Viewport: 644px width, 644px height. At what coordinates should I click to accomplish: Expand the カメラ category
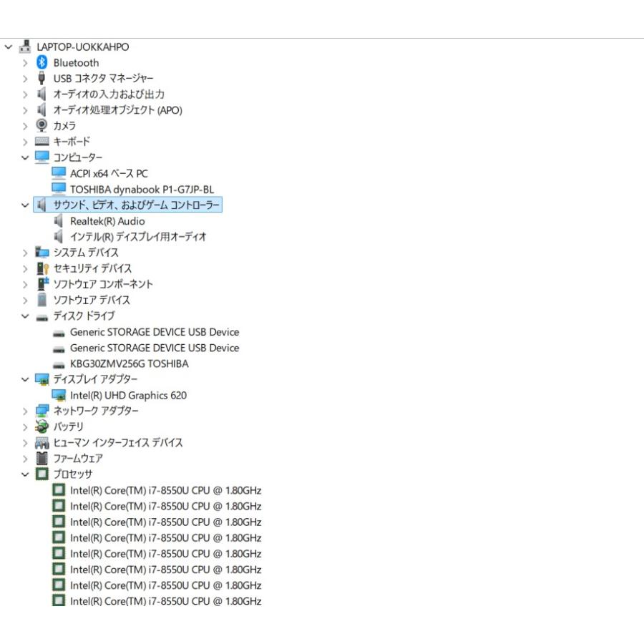pyautogui.click(x=25, y=127)
